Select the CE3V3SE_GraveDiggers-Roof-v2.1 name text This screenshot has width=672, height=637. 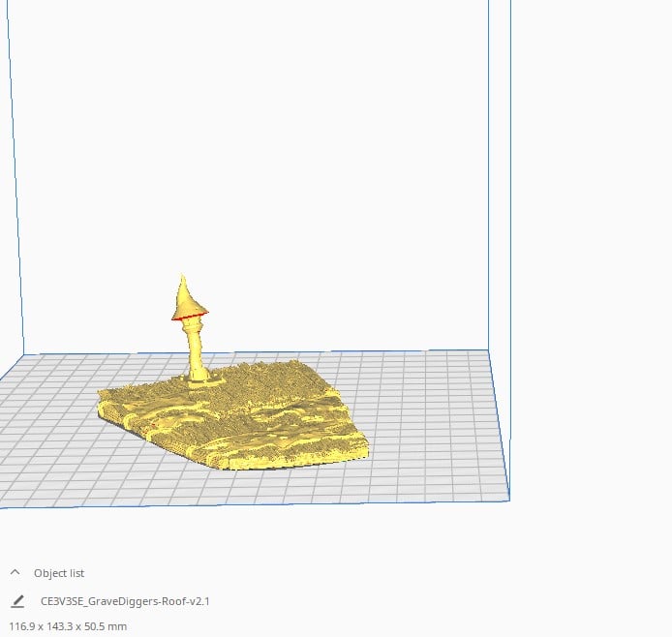click(x=125, y=601)
